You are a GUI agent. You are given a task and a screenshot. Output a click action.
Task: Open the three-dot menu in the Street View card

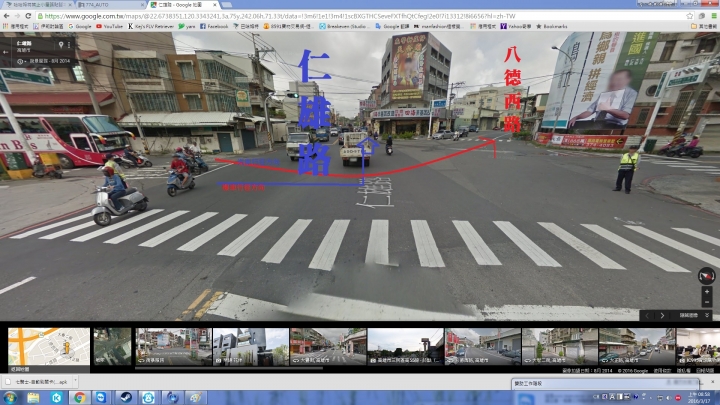tap(69, 45)
